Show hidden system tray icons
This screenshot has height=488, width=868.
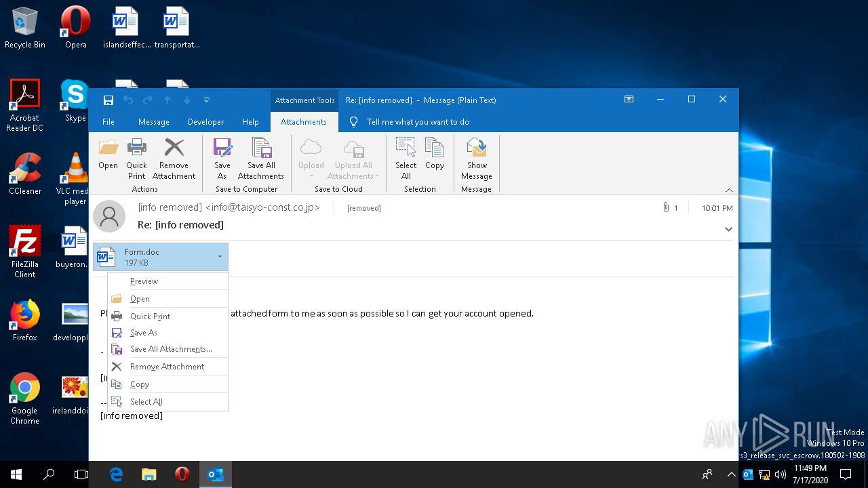pos(732,474)
